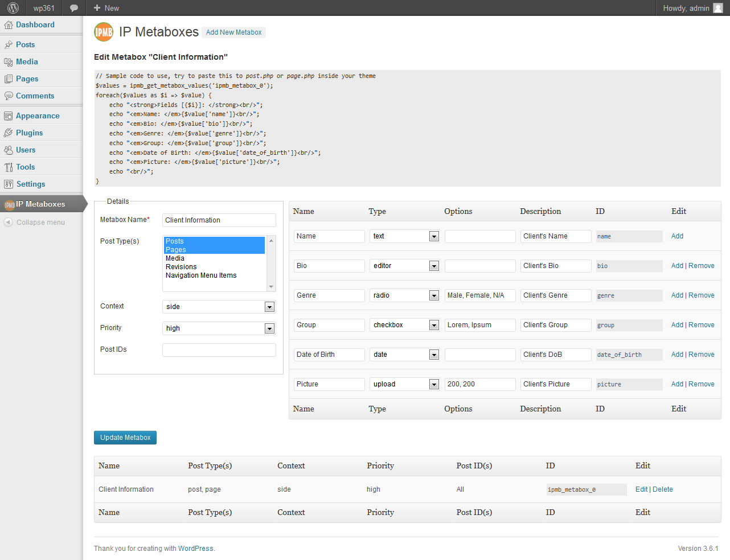Click Add link for the Genre row

(677, 295)
